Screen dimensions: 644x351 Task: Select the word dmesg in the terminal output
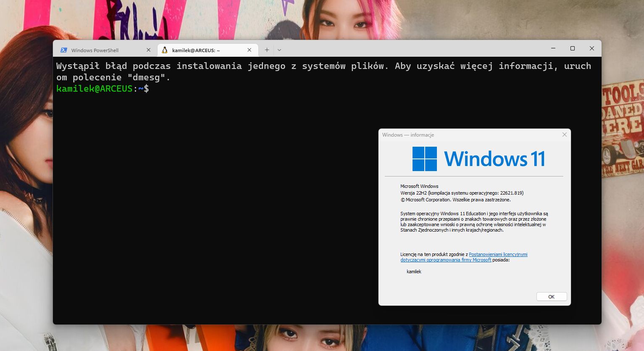[146, 77]
